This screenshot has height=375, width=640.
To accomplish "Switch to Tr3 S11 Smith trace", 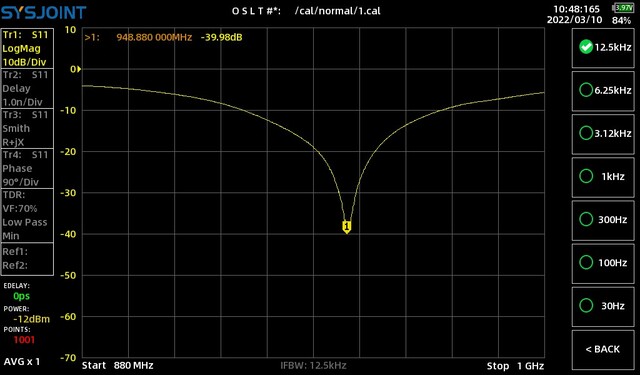I will click(27, 128).
